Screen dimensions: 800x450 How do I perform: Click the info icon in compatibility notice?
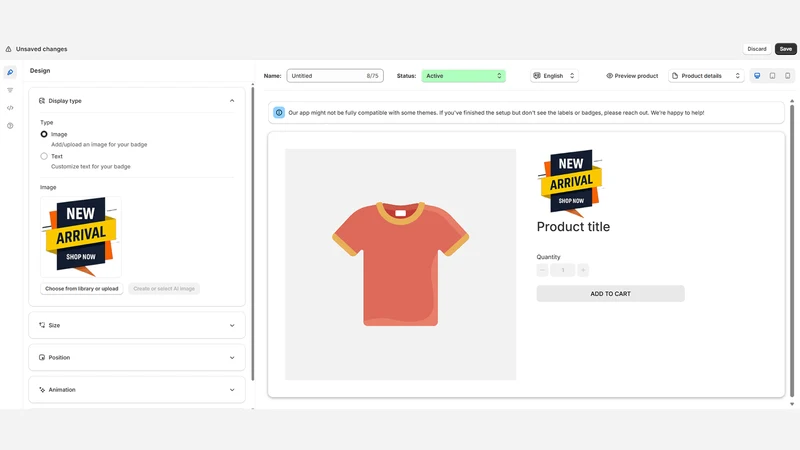click(x=279, y=113)
